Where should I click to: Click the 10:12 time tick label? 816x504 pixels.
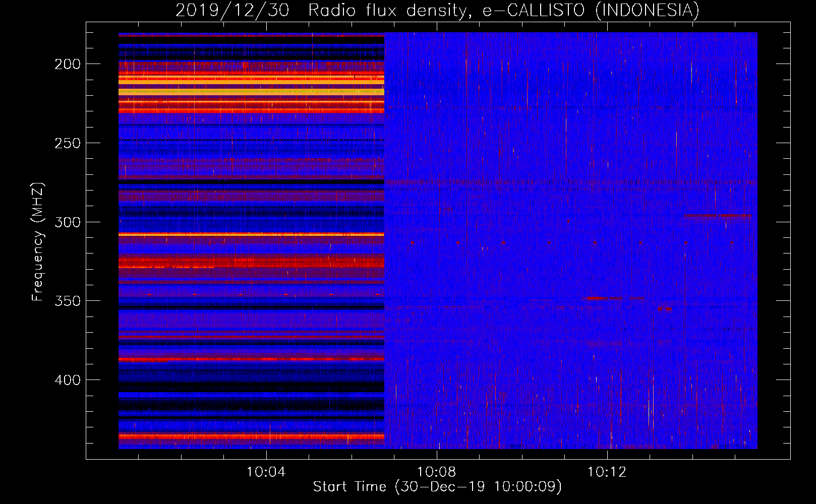607,472
